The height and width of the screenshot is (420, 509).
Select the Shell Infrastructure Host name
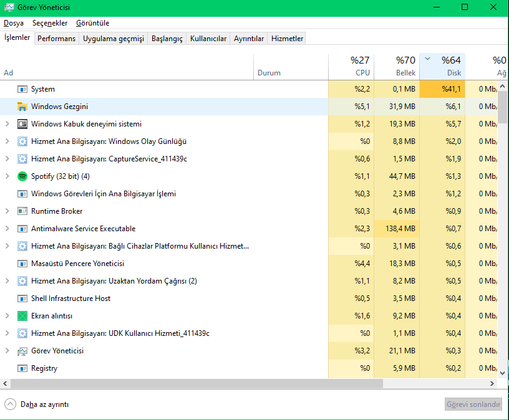tap(70, 298)
